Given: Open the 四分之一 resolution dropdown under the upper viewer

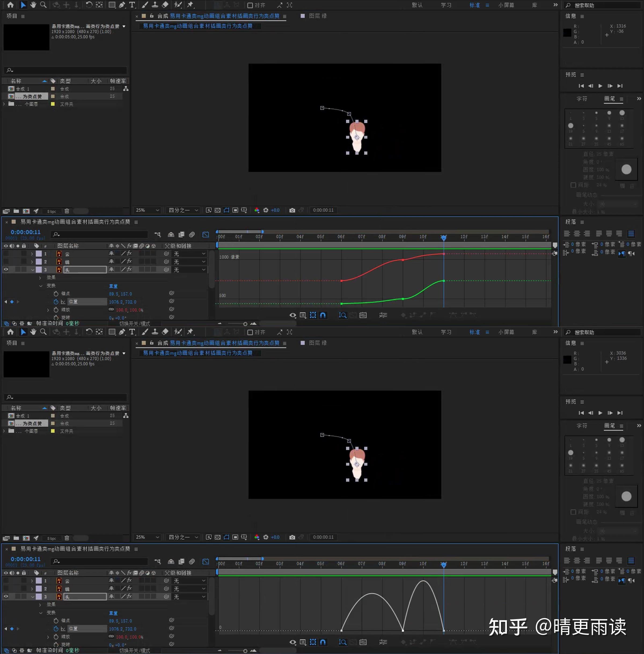Looking at the screenshot, I should [183, 210].
